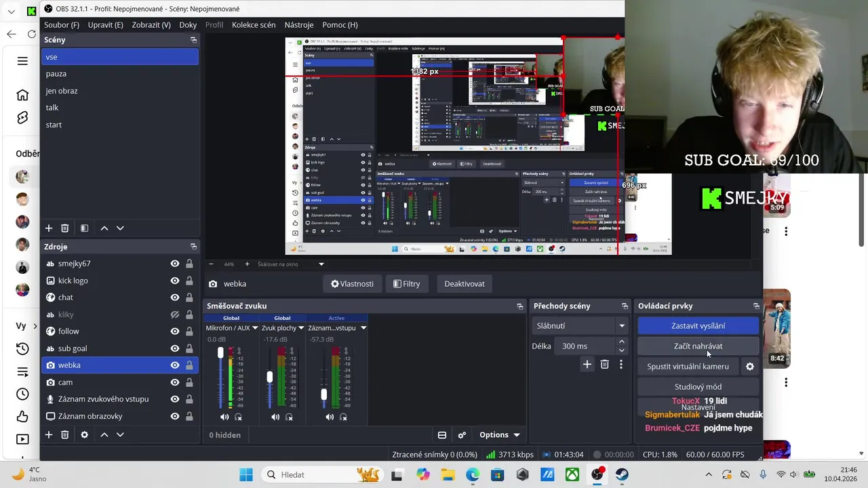This screenshot has height=488, width=868.
Task: Undock the Ovládací prvky panel icon
Action: tap(756, 306)
